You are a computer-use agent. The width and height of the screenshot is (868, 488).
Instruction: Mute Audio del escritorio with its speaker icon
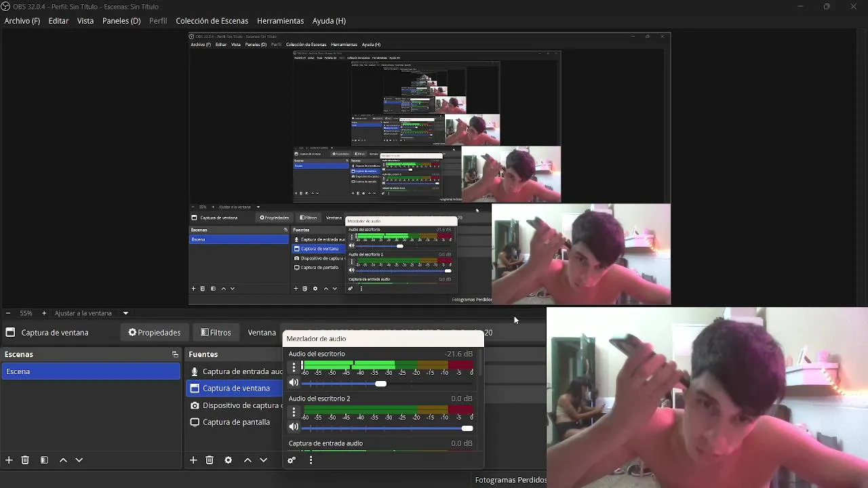click(x=294, y=384)
